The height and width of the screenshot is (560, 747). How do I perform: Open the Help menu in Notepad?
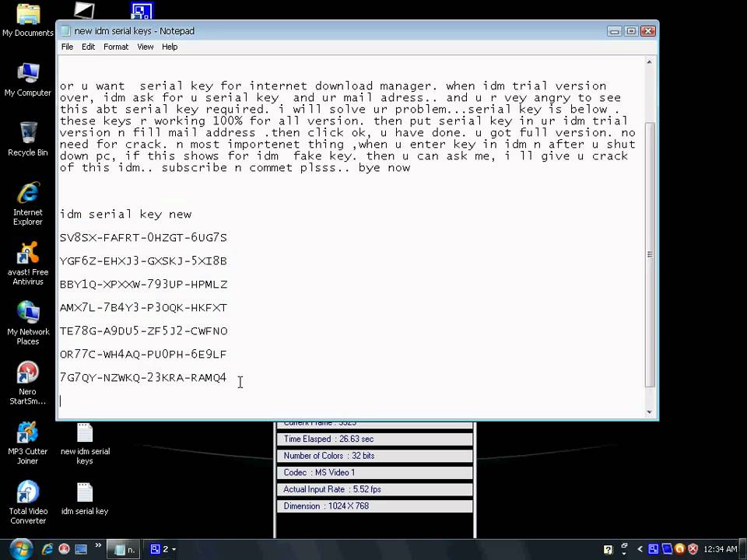(x=170, y=47)
